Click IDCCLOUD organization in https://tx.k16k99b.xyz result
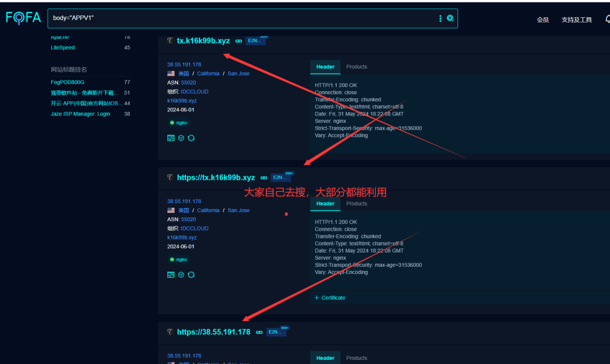The height and width of the screenshot is (364, 610). (x=195, y=228)
